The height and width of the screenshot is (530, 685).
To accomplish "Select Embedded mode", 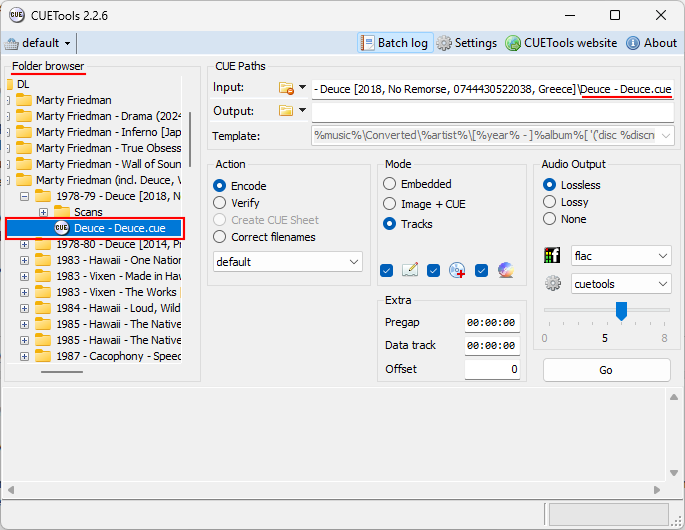I will click(417, 184).
